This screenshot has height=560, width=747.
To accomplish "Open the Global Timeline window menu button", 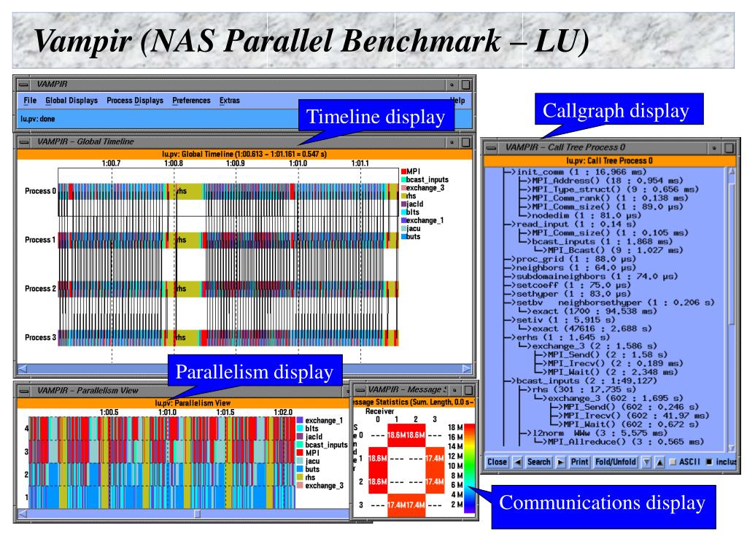I will [x=23, y=141].
